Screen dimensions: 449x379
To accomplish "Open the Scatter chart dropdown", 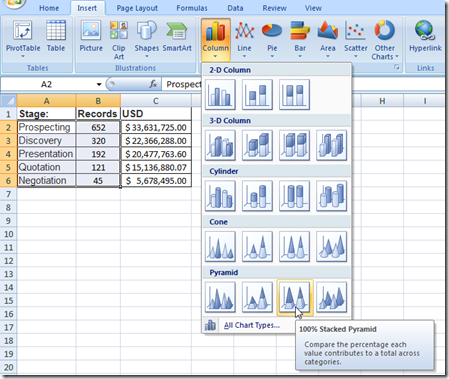I will click(x=356, y=39).
